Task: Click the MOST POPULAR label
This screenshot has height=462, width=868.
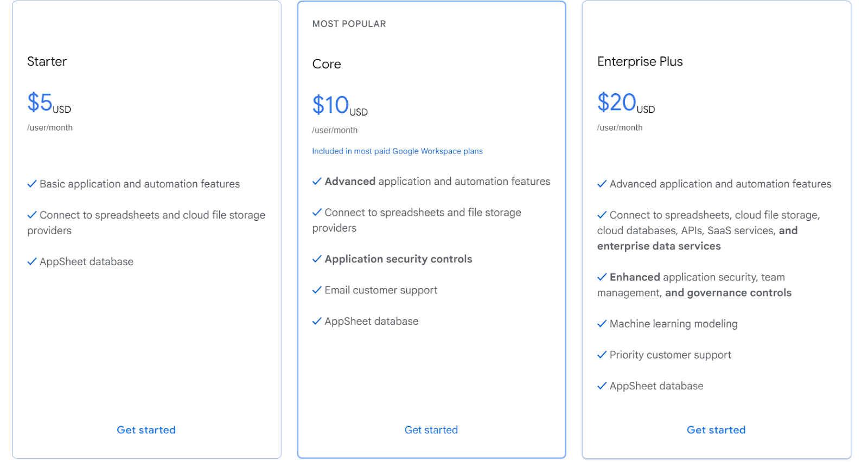Action: point(349,24)
